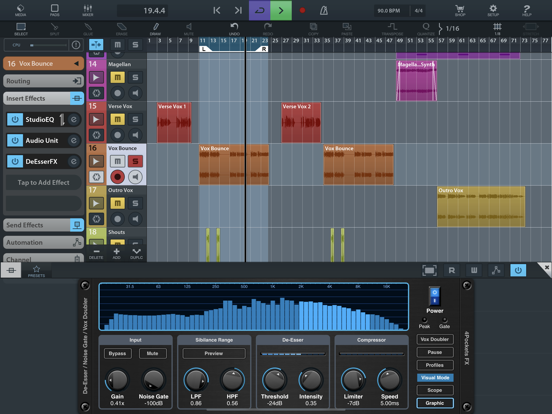Open the Pads panel
552x414 pixels.
click(x=55, y=10)
